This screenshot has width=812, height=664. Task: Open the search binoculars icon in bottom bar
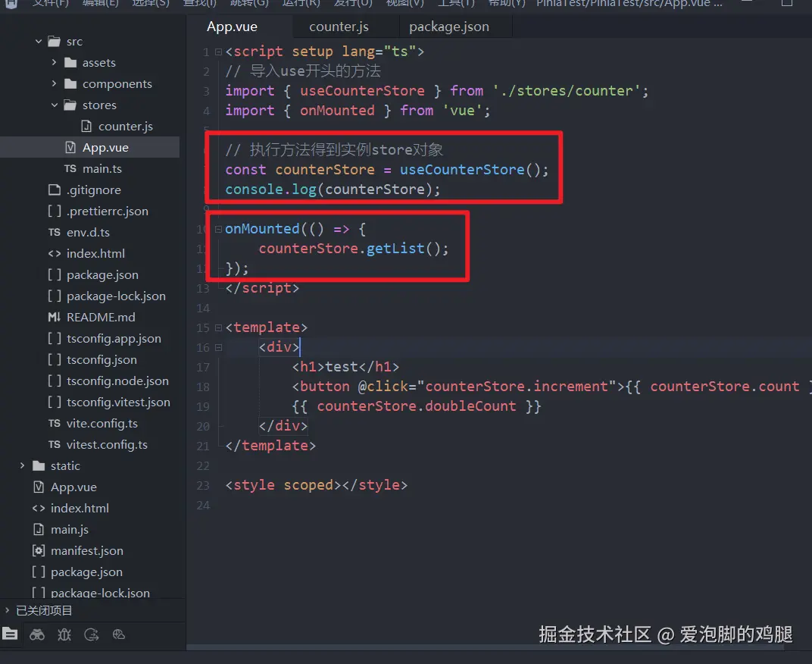[x=37, y=634]
